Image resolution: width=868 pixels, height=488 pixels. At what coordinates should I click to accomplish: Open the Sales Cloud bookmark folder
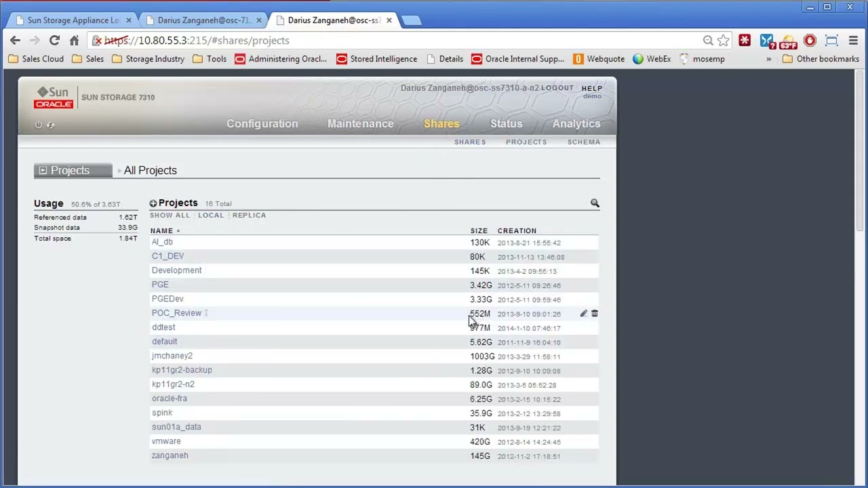point(36,59)
